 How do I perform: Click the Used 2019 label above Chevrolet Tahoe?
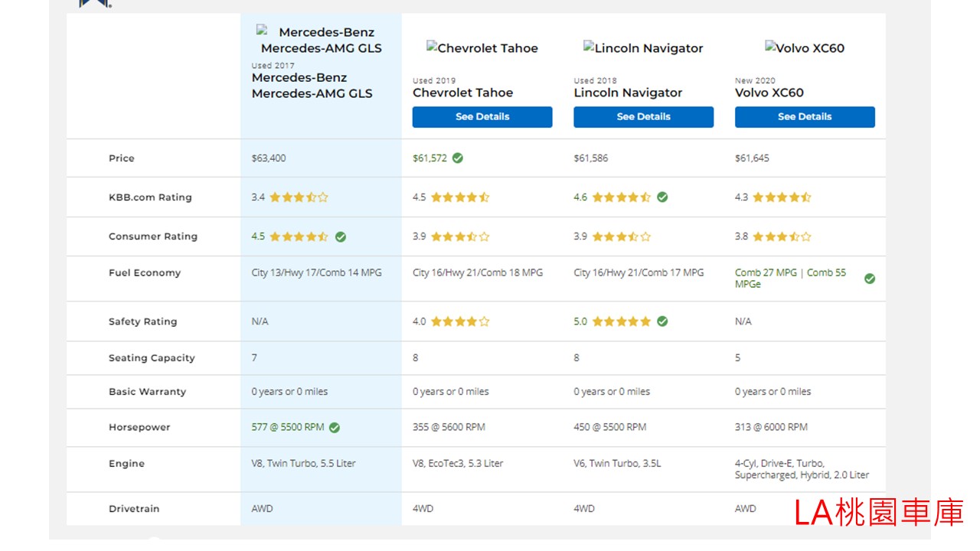[x=434, y=80]
